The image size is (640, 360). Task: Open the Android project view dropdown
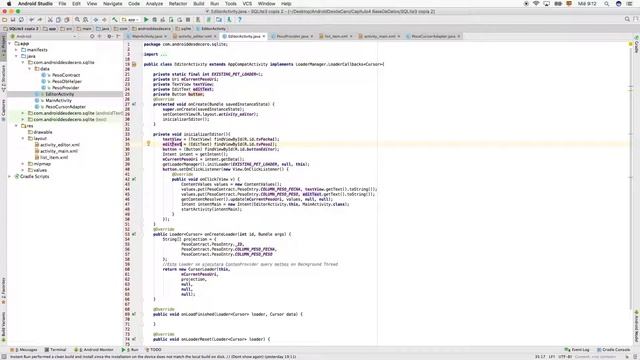pos(45,36)
